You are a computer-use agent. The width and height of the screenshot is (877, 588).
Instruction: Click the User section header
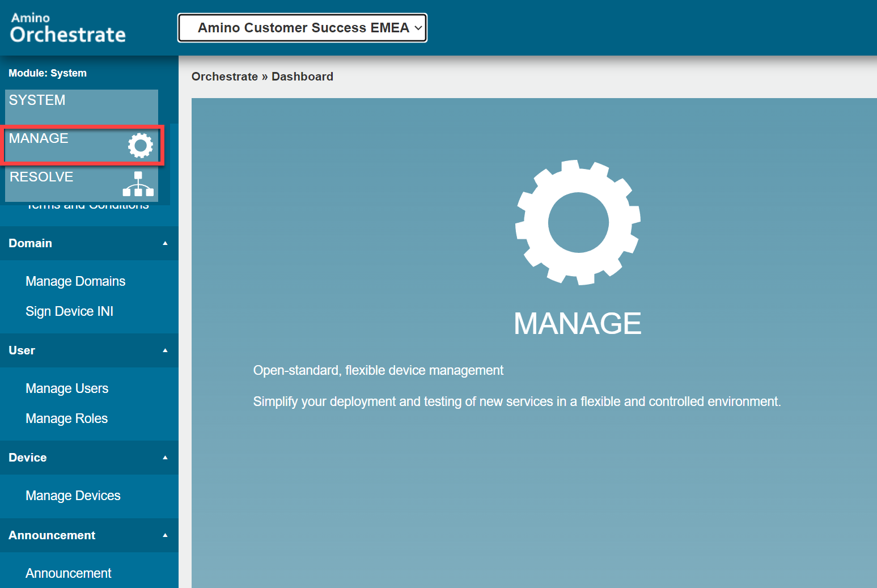click(89, 350)
